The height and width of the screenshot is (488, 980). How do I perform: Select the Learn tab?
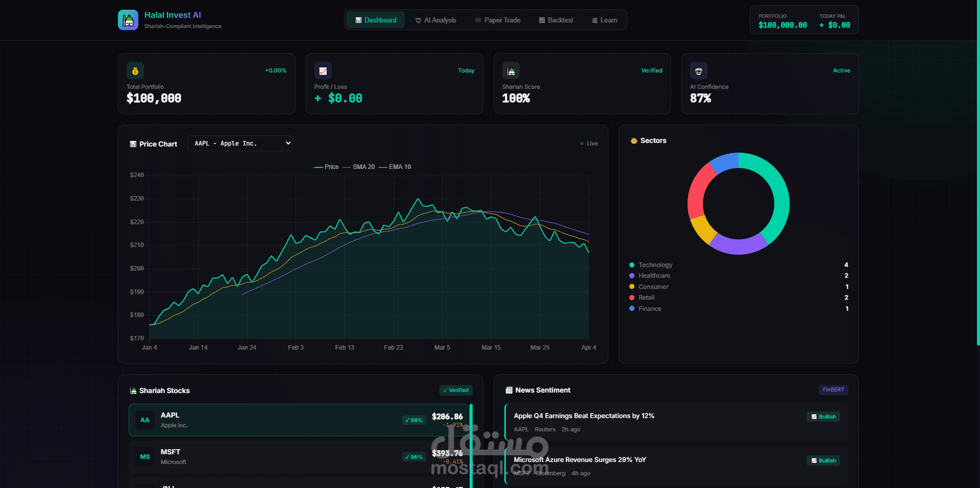point(605,20)
